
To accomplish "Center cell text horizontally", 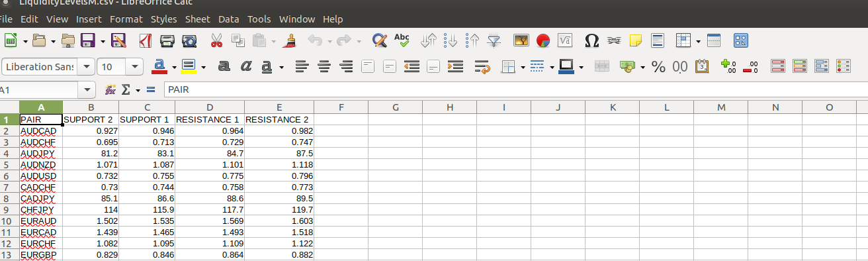I will [324, 66].
